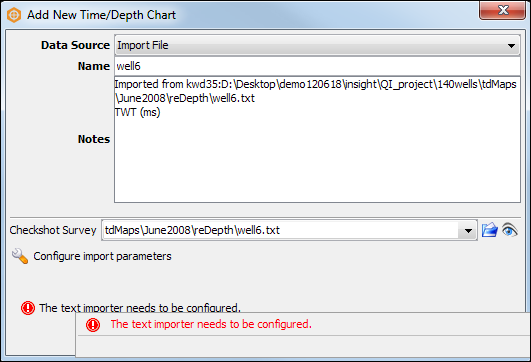
Task: Open the browse file folder icon
Action: pos(489,230)
